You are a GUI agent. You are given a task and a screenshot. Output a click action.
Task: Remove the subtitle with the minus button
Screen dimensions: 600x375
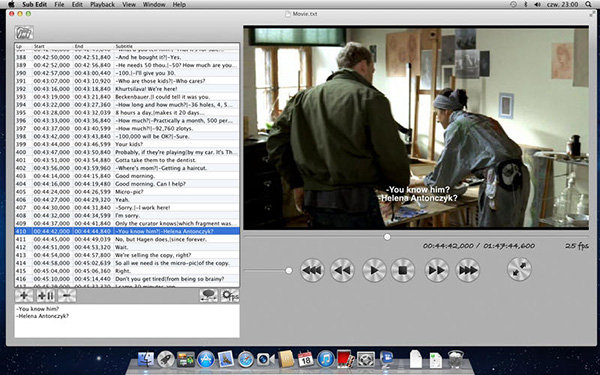tap(67, 295)
